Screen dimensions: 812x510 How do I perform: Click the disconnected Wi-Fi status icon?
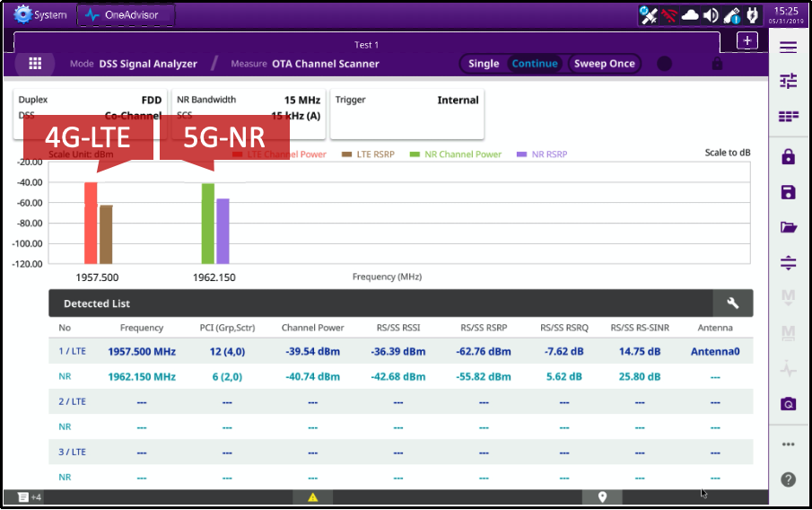669,15
